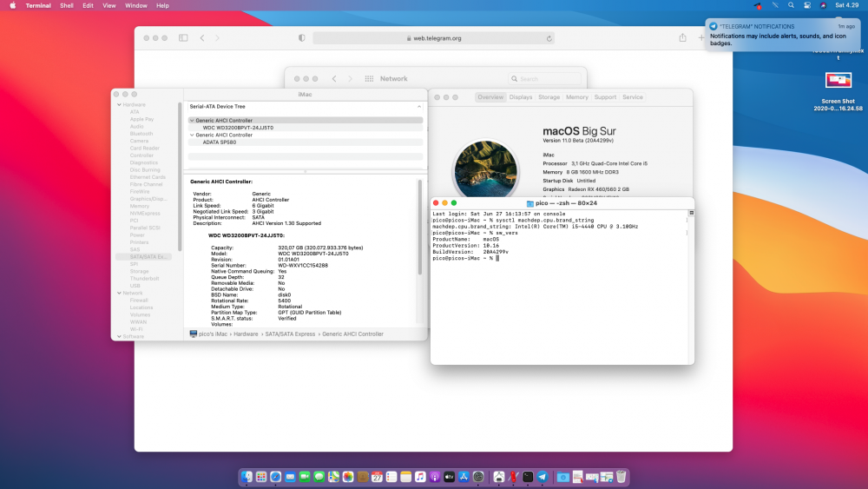The height and width of the screenshot is (489, 868).
Task: Open Mail from the Dock
Action: pos(290,477)
